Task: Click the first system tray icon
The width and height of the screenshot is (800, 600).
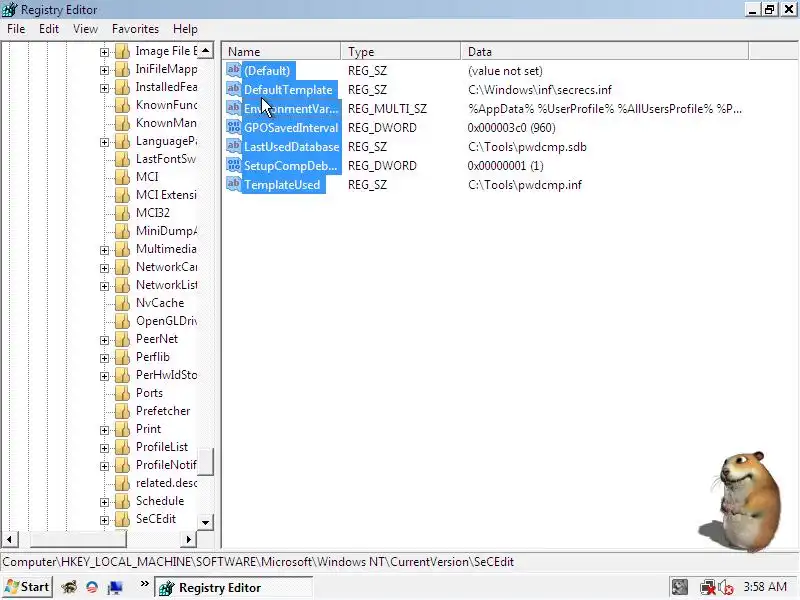Action: (680, 587)
